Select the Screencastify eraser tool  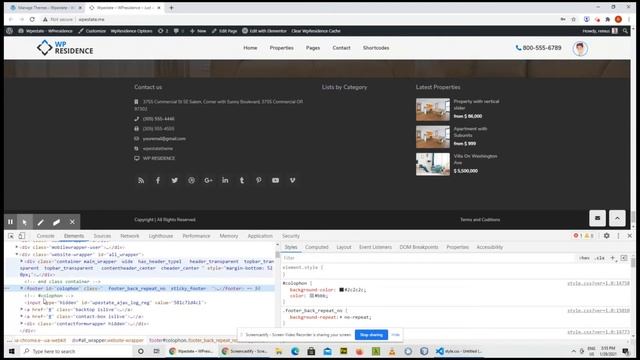tap(56, 222)
